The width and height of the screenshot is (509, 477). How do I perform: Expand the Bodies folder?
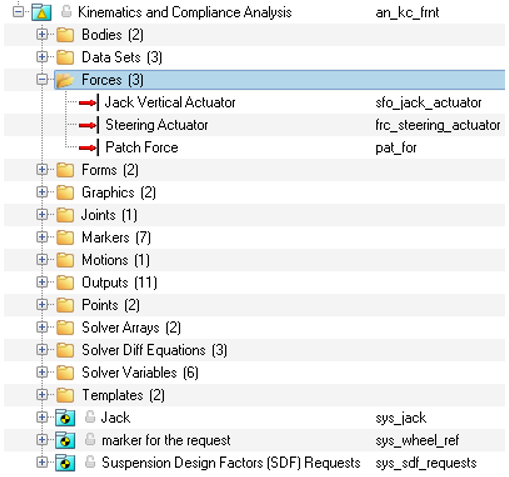pyautogui.click(x=42, y=34)
